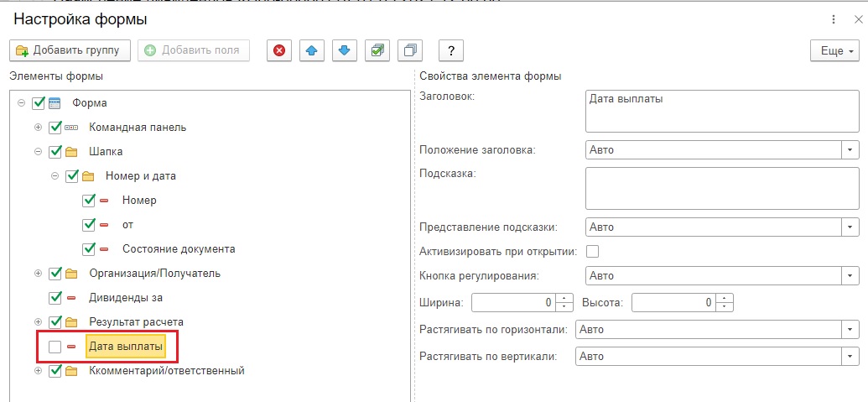Open the Положение заголовка dropdown
Image resolution: width=868 pixels, height=402 pixels.
[850, 149]
